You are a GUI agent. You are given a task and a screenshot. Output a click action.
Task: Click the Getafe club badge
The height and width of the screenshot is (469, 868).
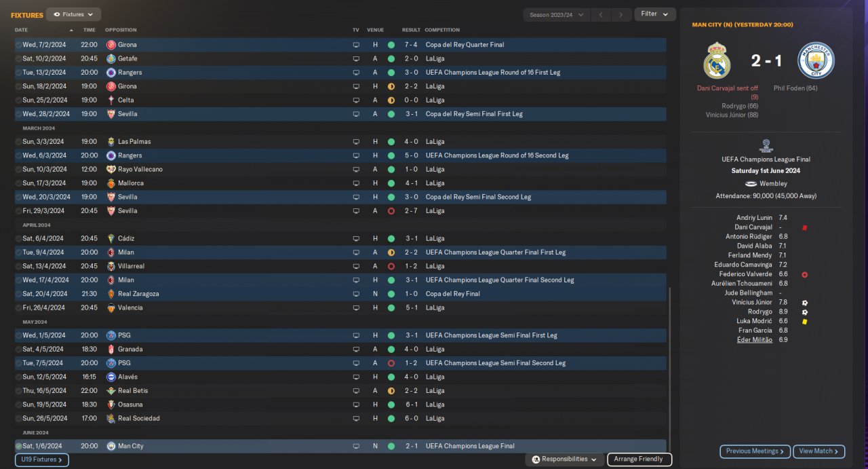click(111, 58)
